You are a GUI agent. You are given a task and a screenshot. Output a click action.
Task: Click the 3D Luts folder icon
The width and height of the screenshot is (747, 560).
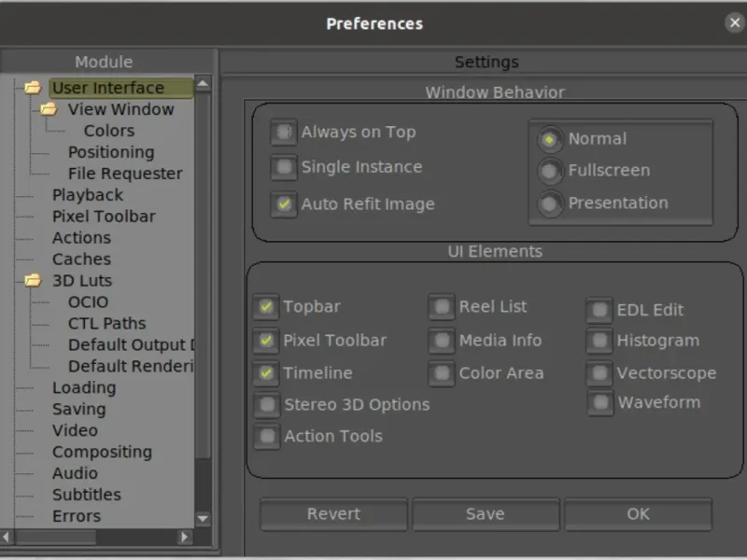pos(34,280)
